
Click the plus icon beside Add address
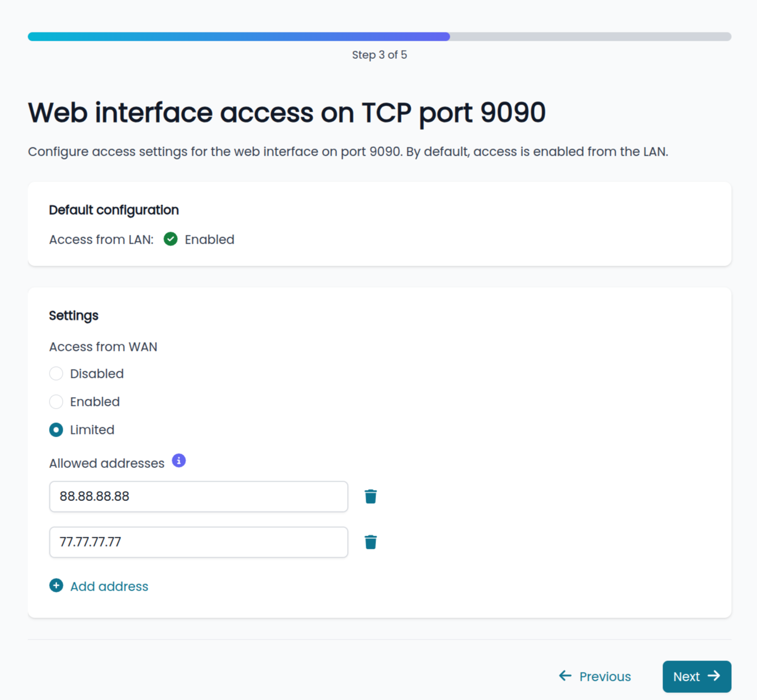pos(56,586)
